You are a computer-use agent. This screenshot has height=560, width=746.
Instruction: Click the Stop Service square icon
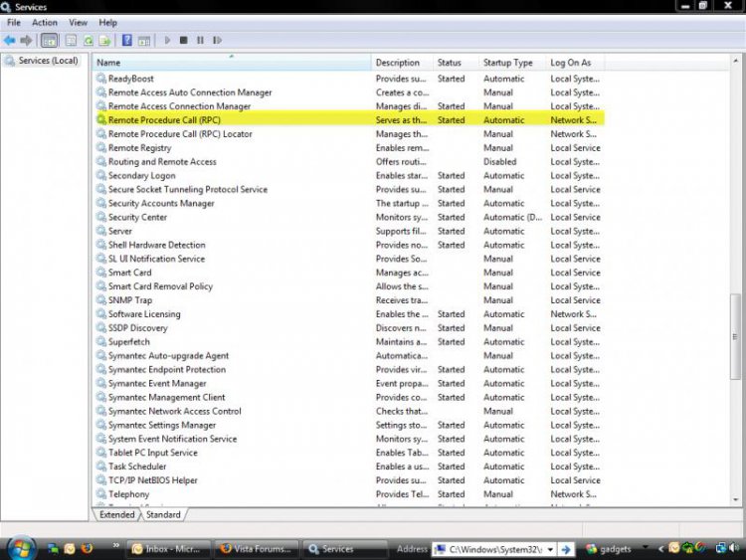coord(184,41)
